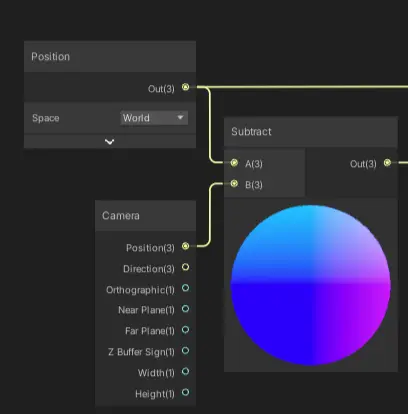Click the Far Plane(1) output port
Viewport: 408px width, 414px height.
click(186, 330)
